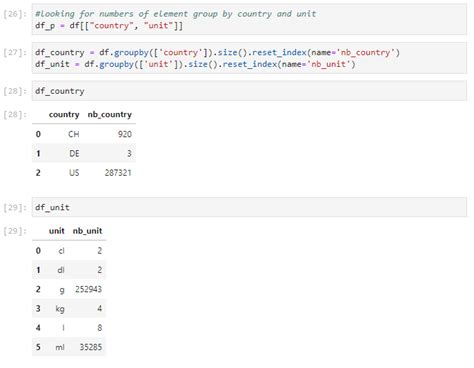Select the 'DE' country cell
Image resolution: width=474 pixels, height=368 pixels.
click(74, 153)
